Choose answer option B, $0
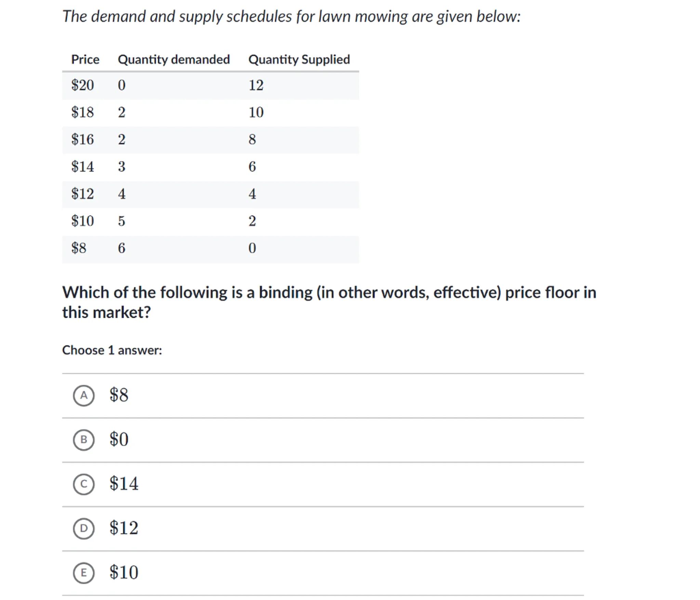Image resolution: width=700 pixels, height=600 pixels. click(83, 440)
